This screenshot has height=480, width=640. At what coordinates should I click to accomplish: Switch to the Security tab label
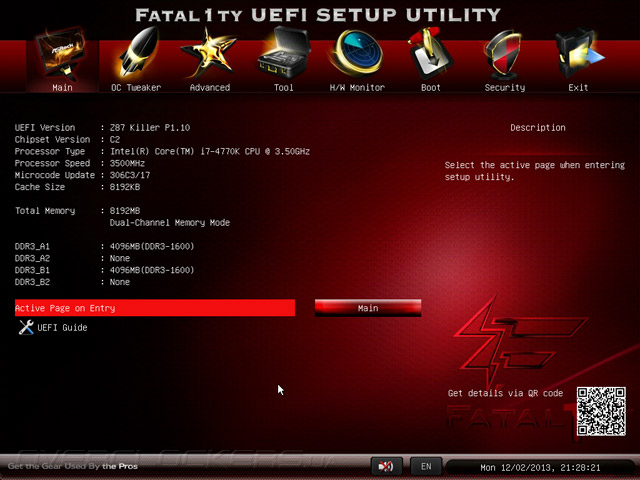click(505, 87)
